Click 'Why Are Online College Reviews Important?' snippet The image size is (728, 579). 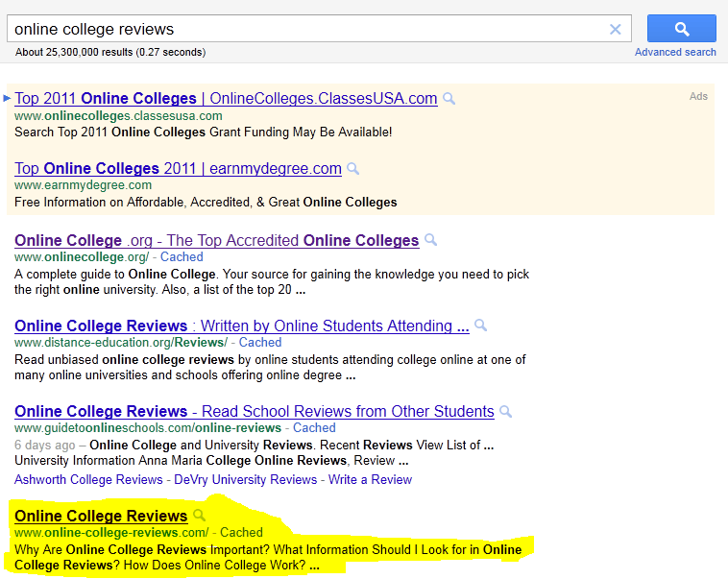(268, 557)
